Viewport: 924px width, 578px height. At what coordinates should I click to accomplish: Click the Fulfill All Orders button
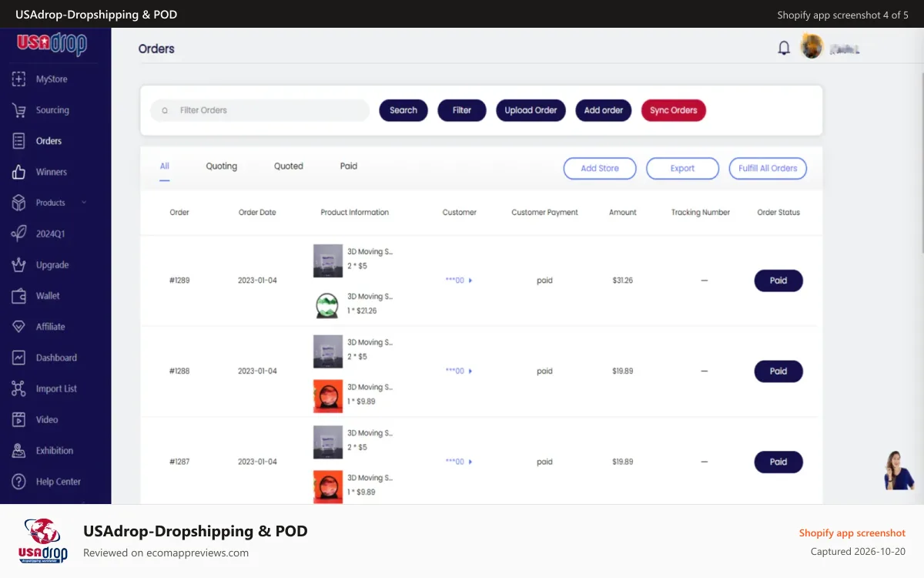pyautogui.click(x=768, y=168)
